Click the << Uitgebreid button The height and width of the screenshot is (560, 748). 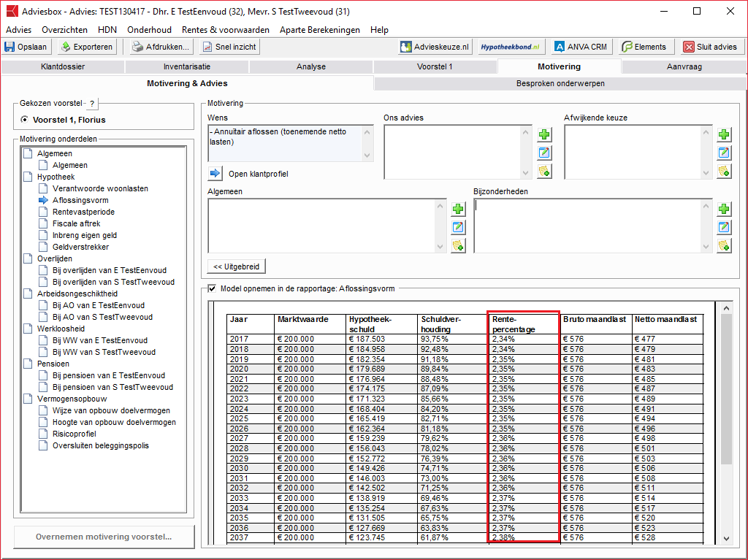pos(237,266)
